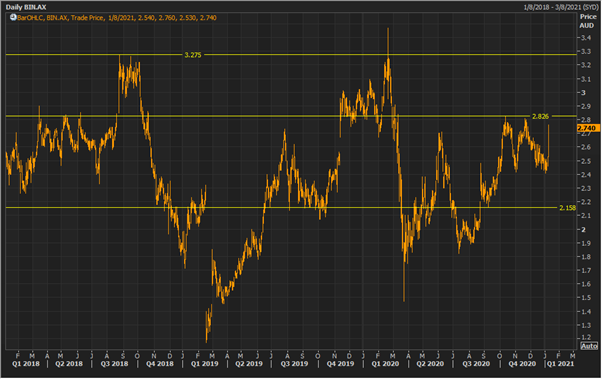Click the Daily BIN.AX chart title
The width and height of the screenshot is (602, 379).
coord(26,7)
